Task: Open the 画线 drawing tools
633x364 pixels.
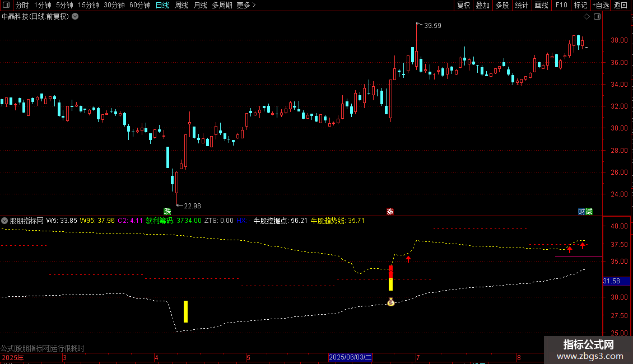Action: [541, 5]
